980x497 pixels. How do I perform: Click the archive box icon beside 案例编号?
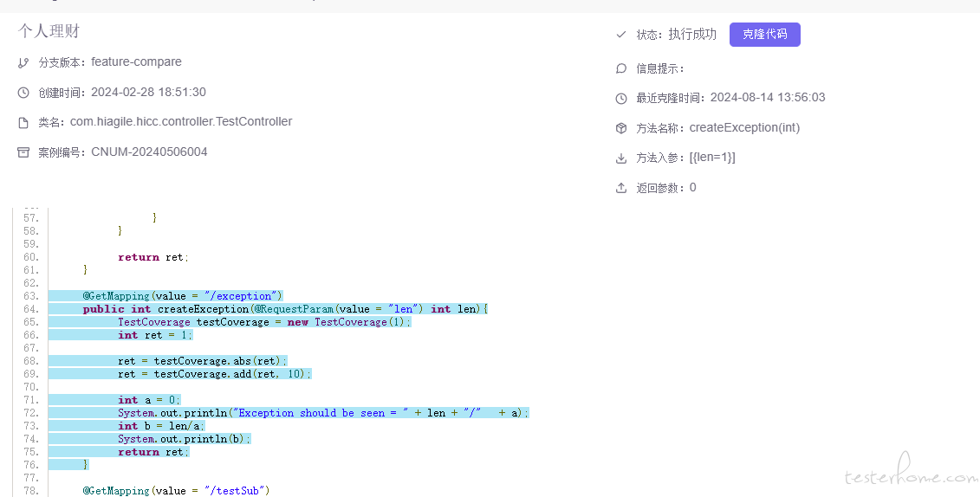[23, 152]
